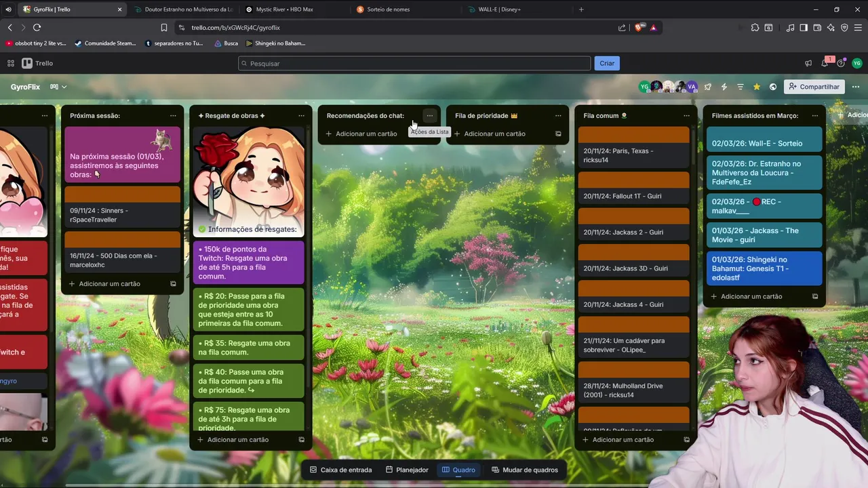Open card R$ 35 Resgate uma obra

(249, 348)
